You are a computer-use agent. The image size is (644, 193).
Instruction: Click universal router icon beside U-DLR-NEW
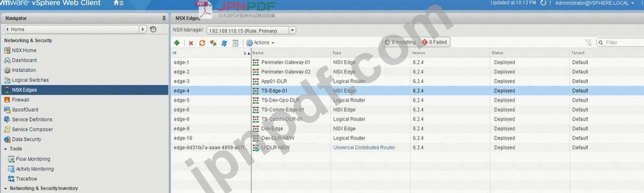[256, 148]
